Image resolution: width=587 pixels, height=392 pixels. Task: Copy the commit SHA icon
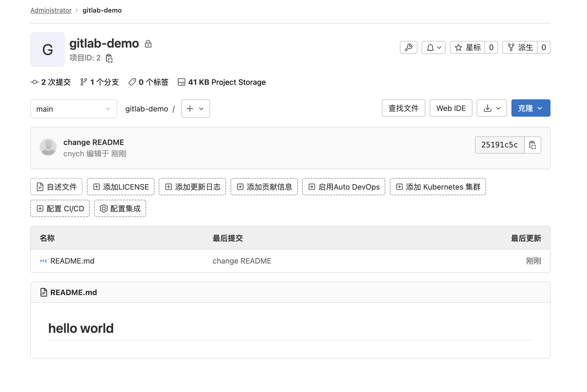(532, 145)
